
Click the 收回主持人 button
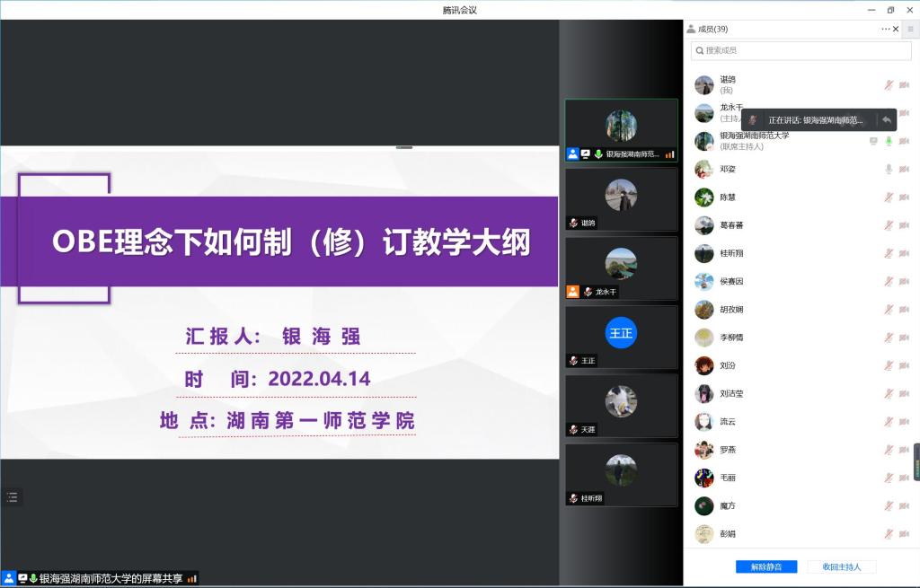click(843, 566)
